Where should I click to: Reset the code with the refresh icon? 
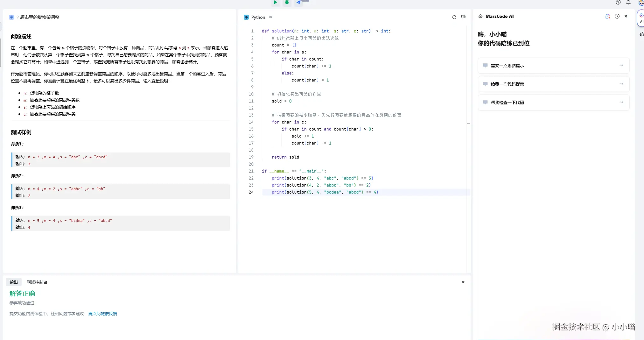pyautogui.click(x=454, y=17)
